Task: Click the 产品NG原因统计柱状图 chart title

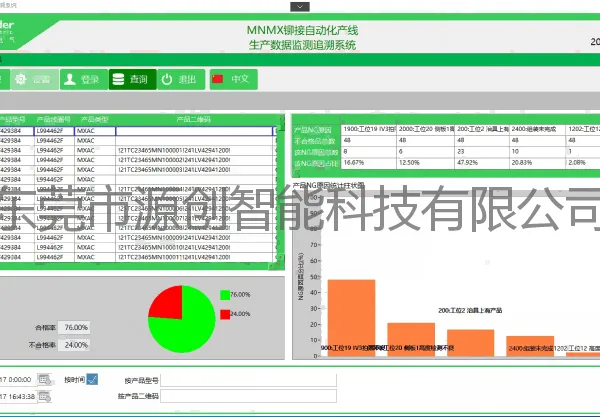Action: tap(329, 186)
